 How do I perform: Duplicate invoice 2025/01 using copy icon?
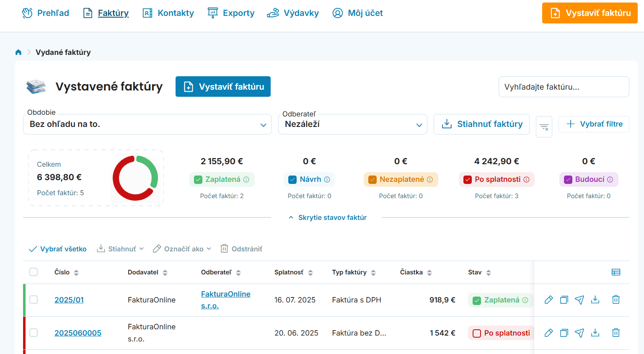click(x=564, y=300)
